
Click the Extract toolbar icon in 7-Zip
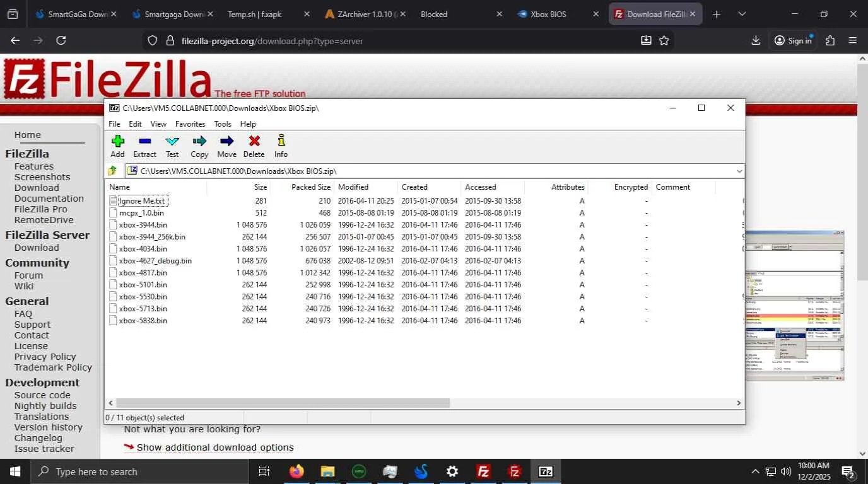(144, 146)
